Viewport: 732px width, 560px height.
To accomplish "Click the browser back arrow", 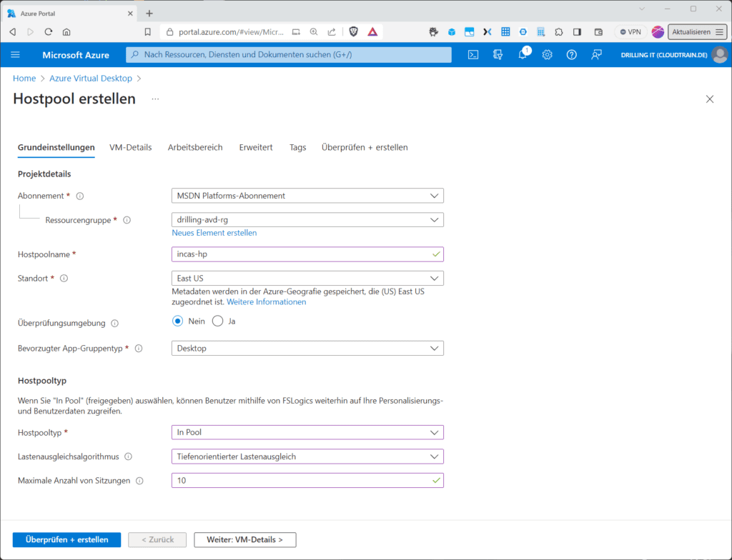I will point(13,31).
